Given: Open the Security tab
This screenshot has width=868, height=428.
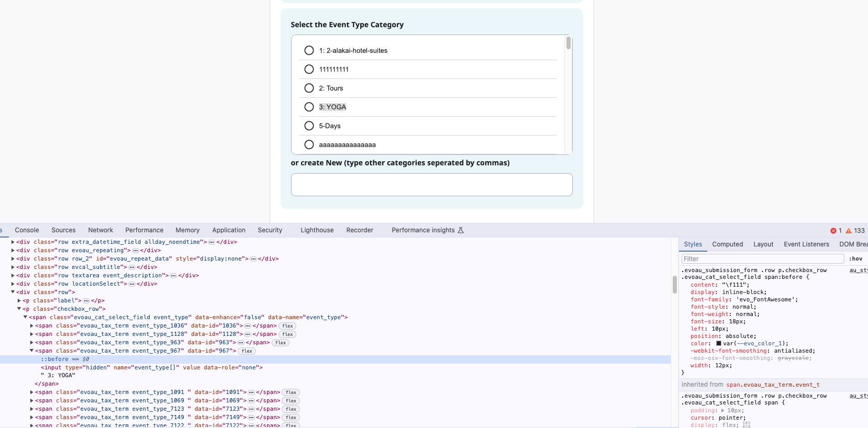Looking at the screenshot, I should [x=270, y=230].
